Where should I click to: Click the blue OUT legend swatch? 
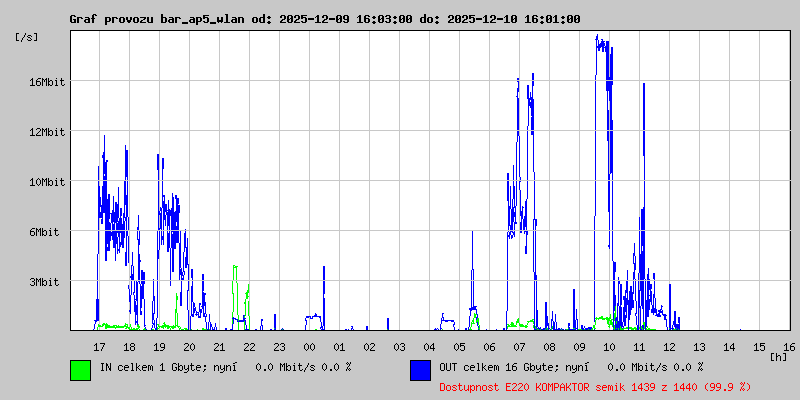(x=420, y=370)
